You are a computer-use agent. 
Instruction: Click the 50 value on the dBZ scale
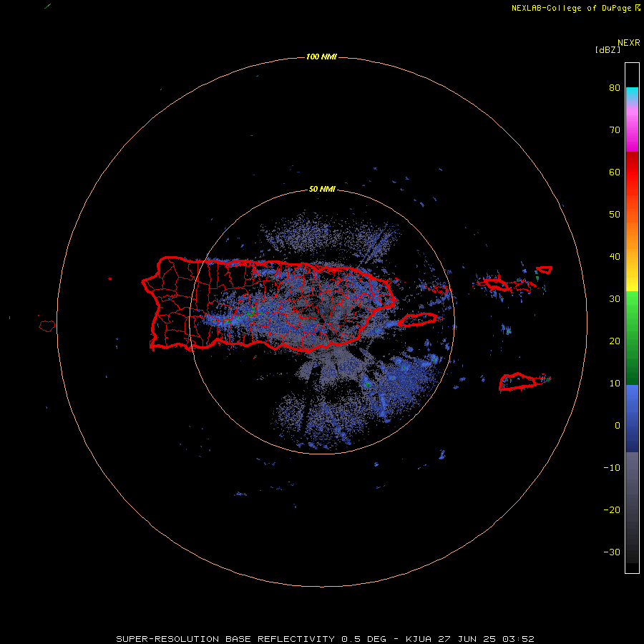pyautogui.click(x=615, y=215)
